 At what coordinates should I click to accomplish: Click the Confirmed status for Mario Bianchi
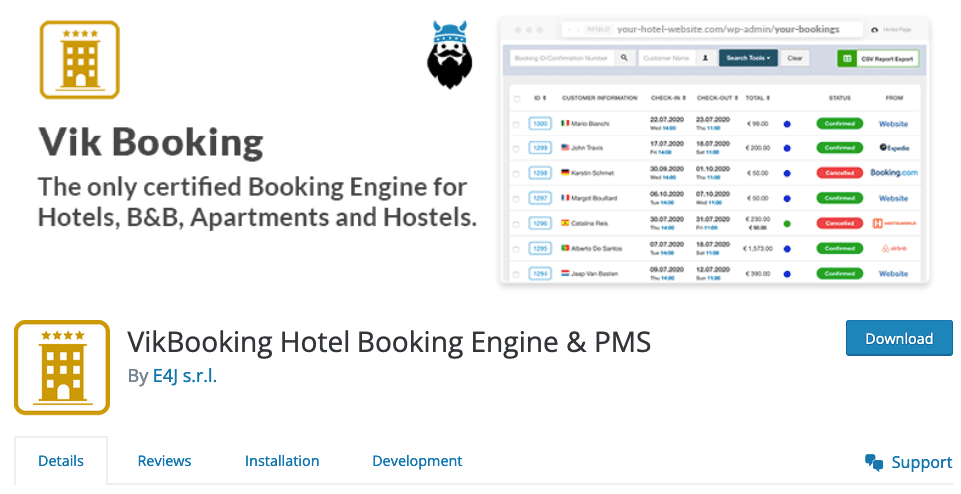[840, 124]
